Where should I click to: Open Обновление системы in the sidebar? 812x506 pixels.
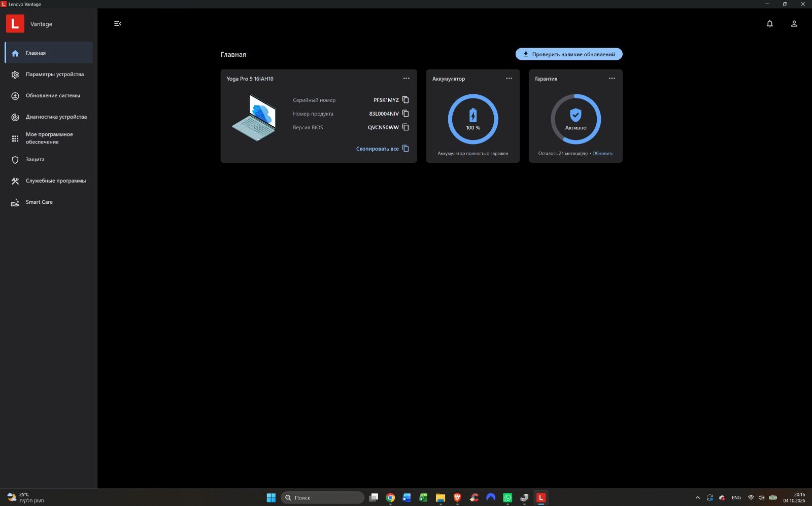click(x=49, y=95)
